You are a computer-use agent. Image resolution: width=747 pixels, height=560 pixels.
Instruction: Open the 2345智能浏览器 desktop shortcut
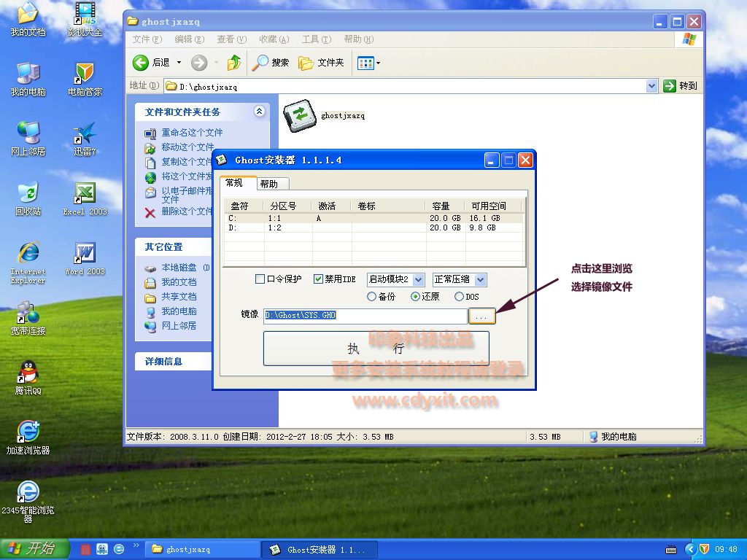(28, 502)
